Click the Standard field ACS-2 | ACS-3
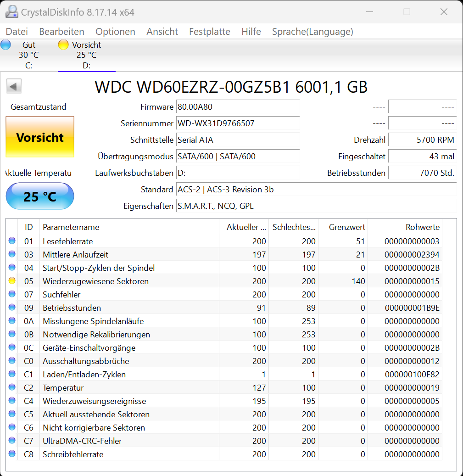 (317, 190)
